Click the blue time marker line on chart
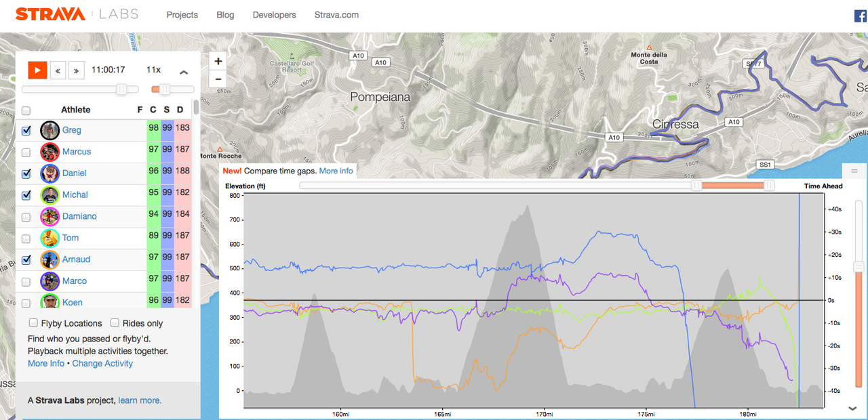This screenshot has width=868, height=420. click(799, 301)
